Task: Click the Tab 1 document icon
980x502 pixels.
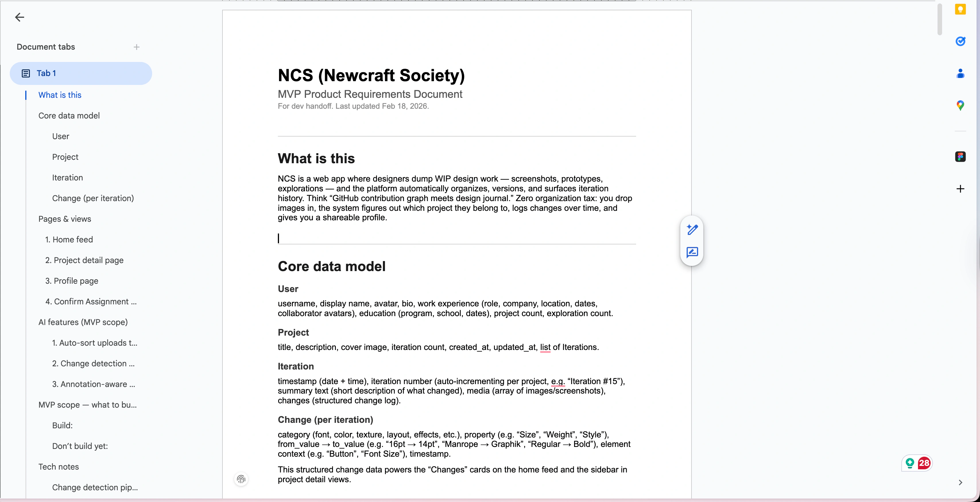Action: 26,73
